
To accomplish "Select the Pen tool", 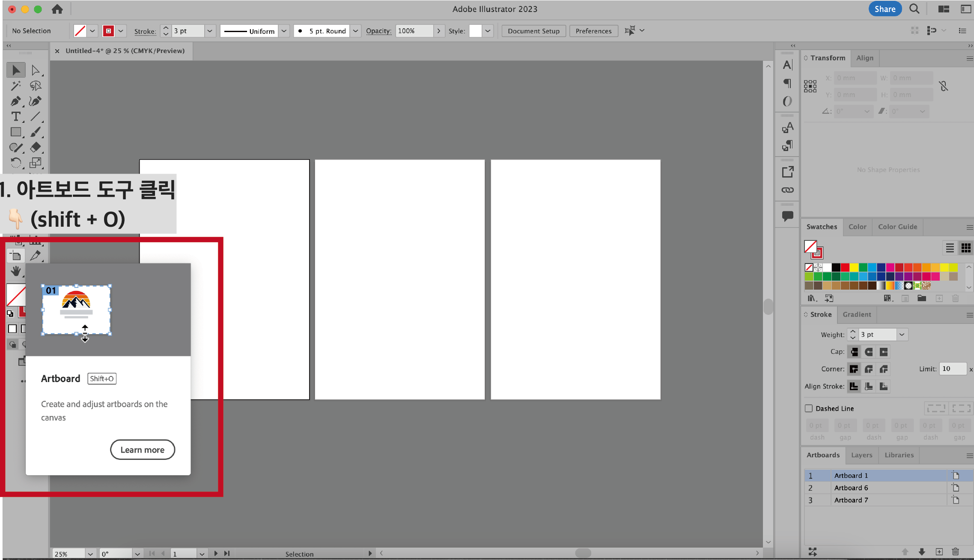I will (15, 101).
